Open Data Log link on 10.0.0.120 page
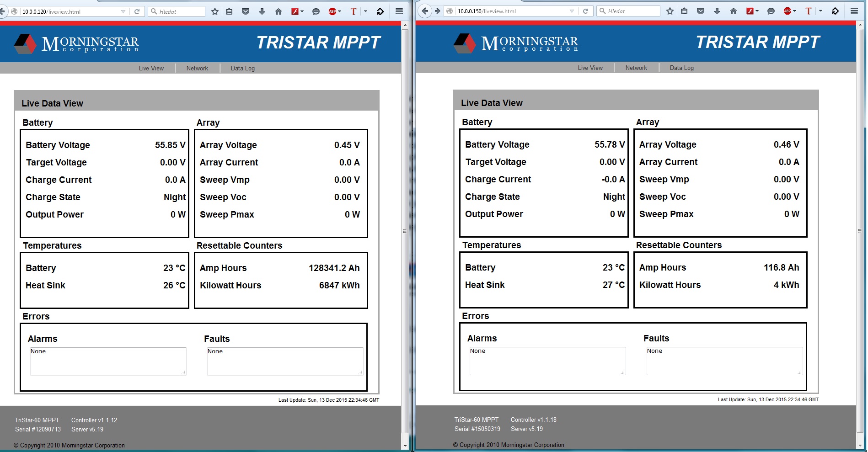The width and height of the screenshot is (868, 452). coord(243,68)
